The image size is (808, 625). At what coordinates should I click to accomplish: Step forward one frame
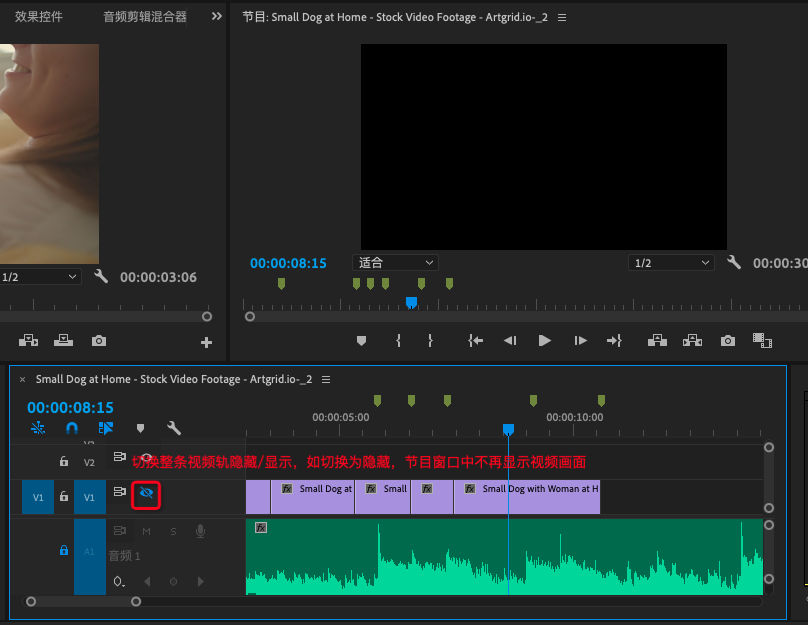pyautogui.click(x=580, y=341)
